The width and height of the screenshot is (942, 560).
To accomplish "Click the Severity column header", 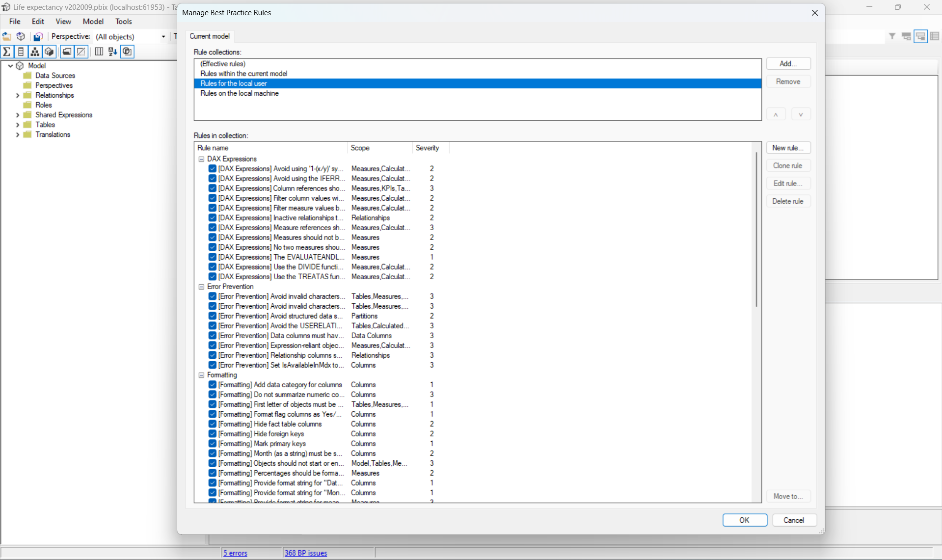I will pos(431,148).
